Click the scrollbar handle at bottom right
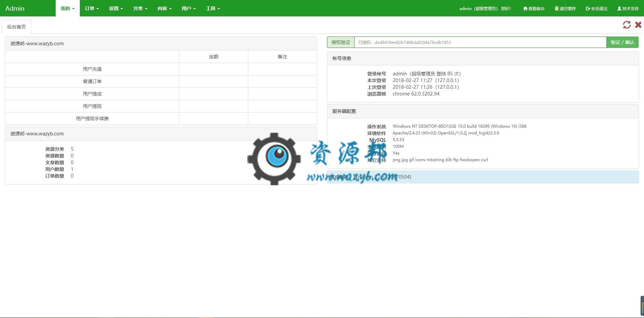 point(642,305)
